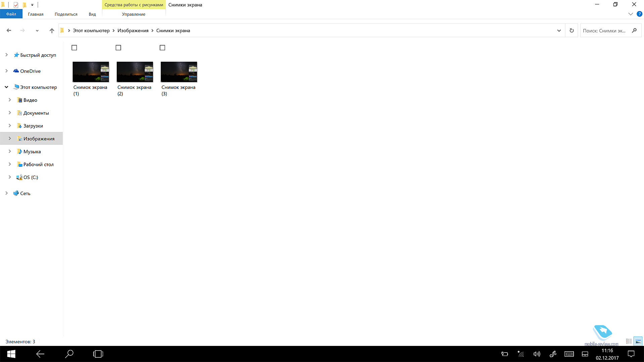Screen dimensions: 644x362
Task: Open the Wi-Fi network tray icon
Action: click(521, 354)
